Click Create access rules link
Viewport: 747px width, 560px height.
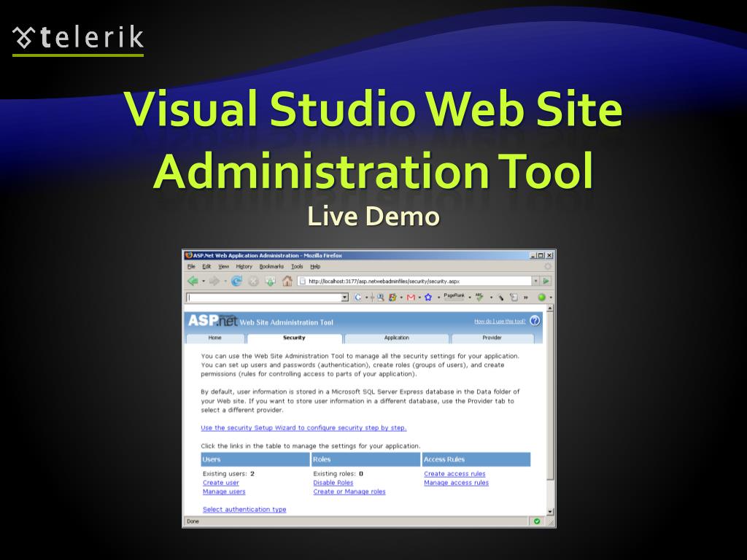pos(454,474)
